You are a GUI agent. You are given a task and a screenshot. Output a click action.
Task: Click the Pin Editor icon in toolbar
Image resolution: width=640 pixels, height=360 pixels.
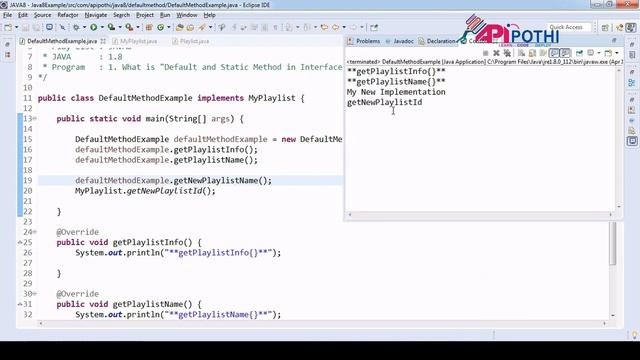(374, 27)
